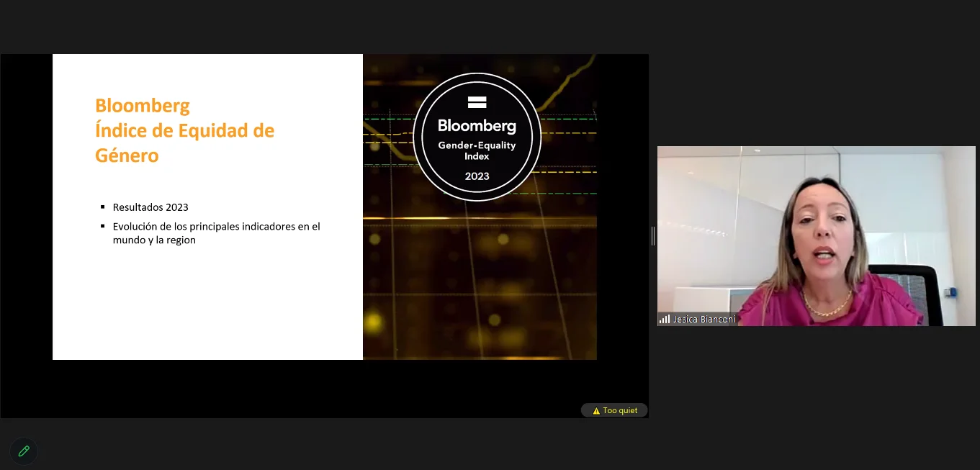Screen dimensions: 980x470
Task: Click the orange "Género" title word
Action: tap(127, 155)
